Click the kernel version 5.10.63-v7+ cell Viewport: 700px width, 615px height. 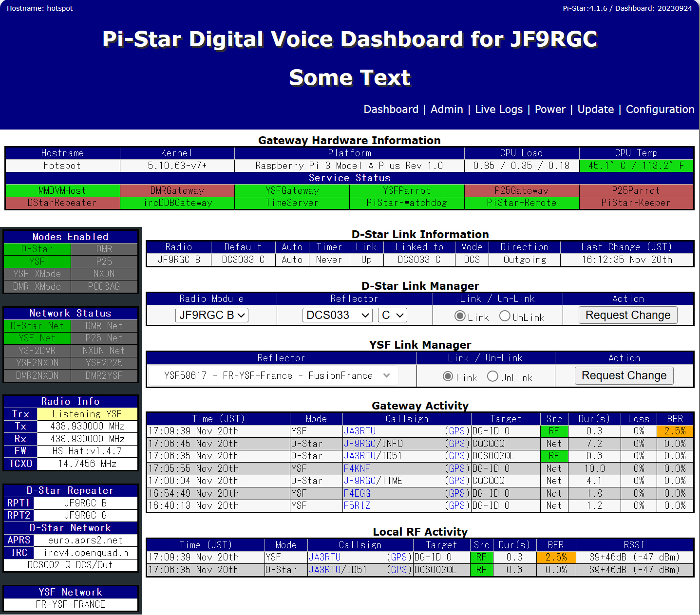(177, 166)
